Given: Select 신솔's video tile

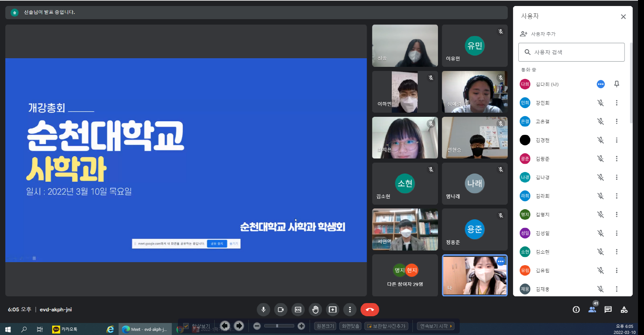Looking at the screenshot, I should click(x=405, y=46).
